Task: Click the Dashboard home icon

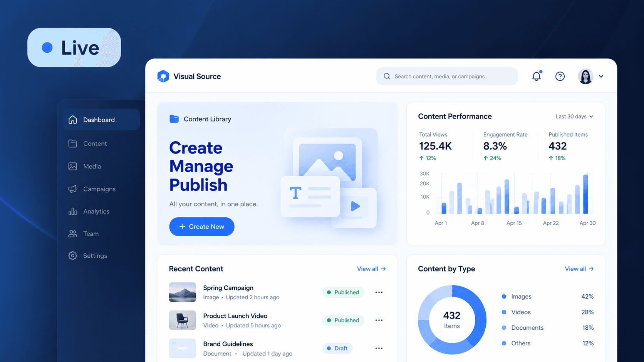Action: click(x=73, y=120)
